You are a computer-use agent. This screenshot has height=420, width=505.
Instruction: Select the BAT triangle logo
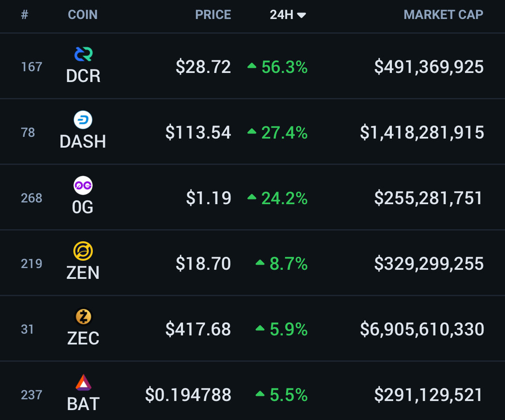(83, 382)
